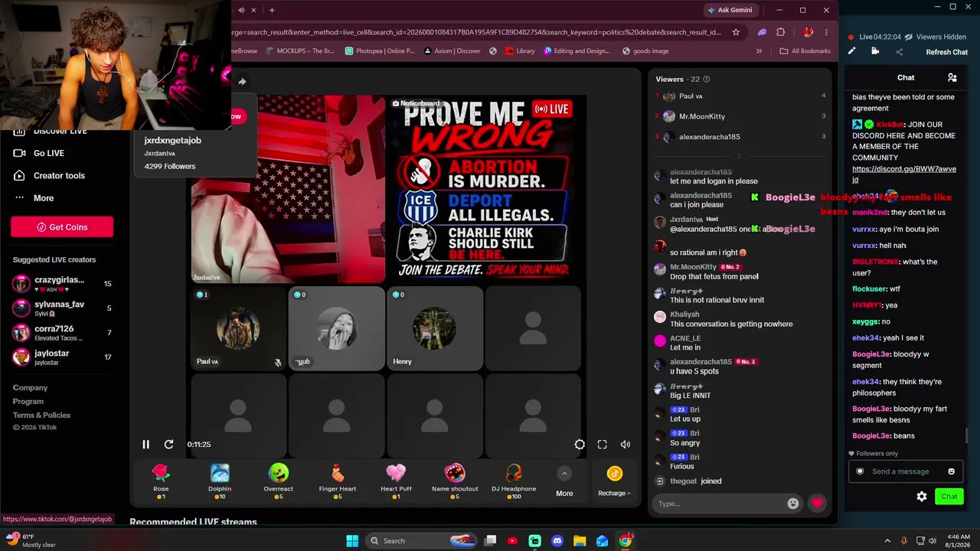Pause the TikTok LIVE stream
The width and height of the screenshot is (980, 551).
click(x=145, y=444)
